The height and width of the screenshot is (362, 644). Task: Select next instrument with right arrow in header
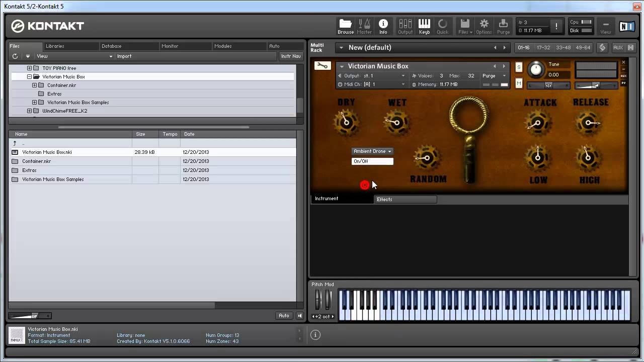click(x=504, y=66)
